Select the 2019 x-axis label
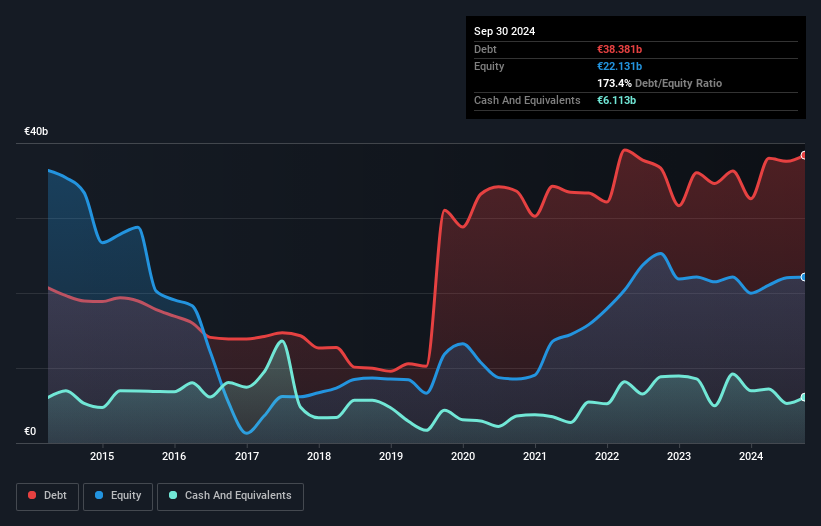Image resolution: width=821 pixels, height=526 pixels. (x=391, y=456)
